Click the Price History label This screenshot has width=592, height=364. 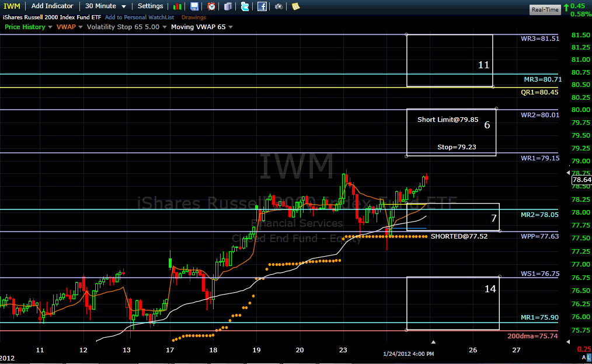coord(25,27)
